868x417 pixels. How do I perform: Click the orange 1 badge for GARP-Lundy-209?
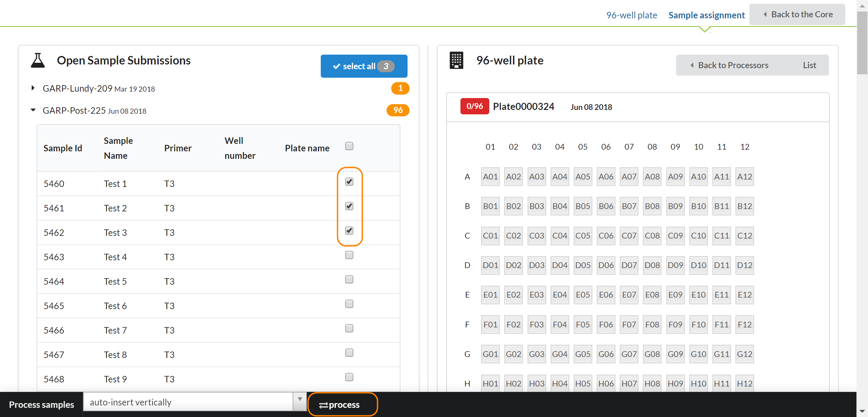[400, 88]
